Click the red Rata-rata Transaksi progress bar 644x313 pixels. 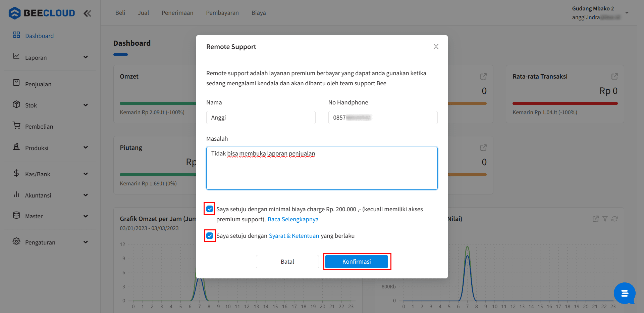click(x=565, y=103)
